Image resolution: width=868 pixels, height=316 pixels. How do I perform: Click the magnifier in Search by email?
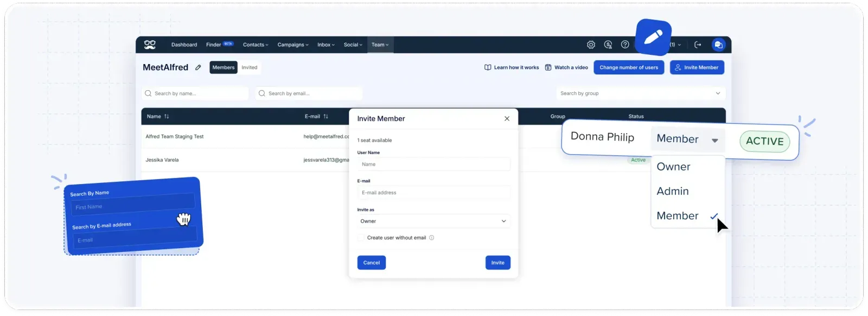[x=262, y=93]
